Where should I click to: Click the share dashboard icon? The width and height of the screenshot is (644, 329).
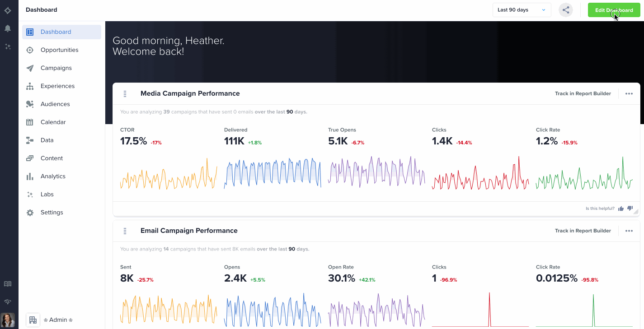coord(566,10)
